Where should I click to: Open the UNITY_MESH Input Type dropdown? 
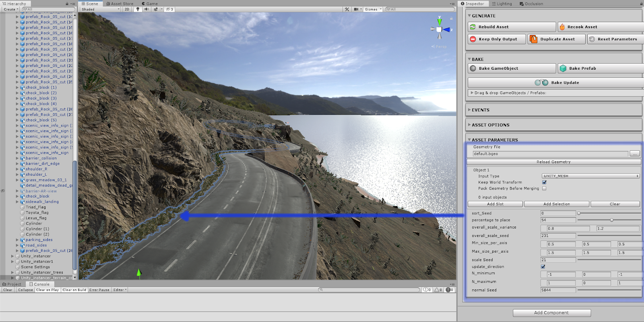pos(590,176)
